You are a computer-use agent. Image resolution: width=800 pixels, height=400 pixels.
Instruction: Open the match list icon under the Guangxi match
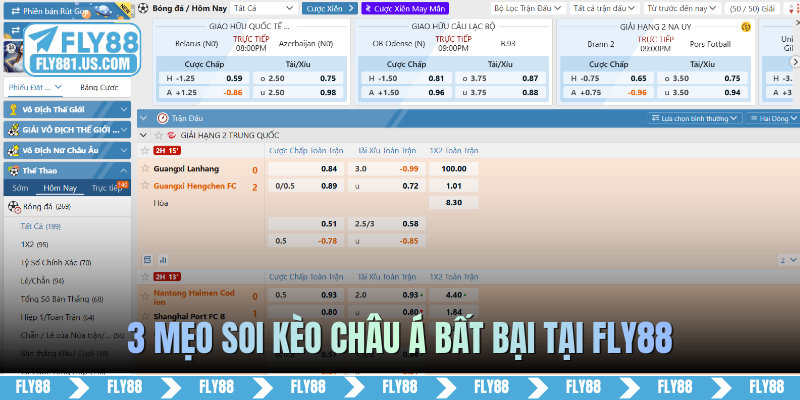(x=147, y=260)
